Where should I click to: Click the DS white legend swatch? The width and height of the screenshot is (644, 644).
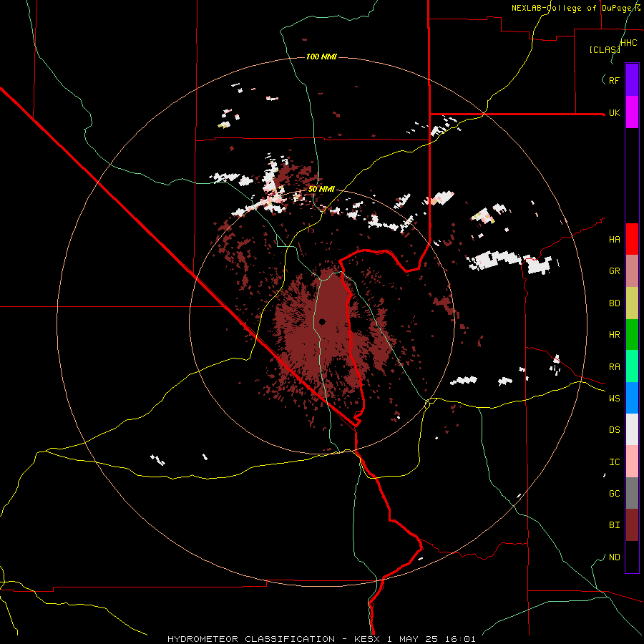632,429
